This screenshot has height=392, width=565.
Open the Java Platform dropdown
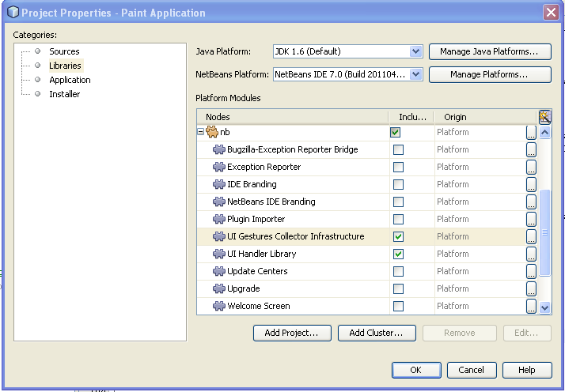click(x=416, y=51)
